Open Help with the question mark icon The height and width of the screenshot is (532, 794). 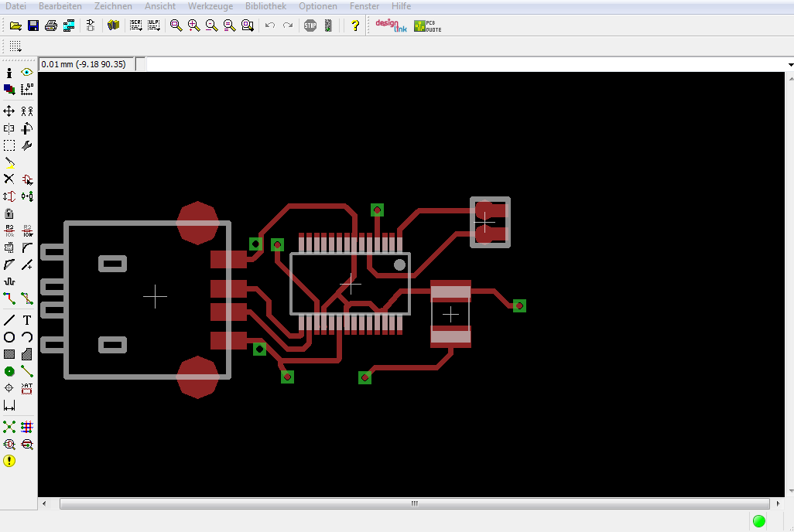[355, 26]
